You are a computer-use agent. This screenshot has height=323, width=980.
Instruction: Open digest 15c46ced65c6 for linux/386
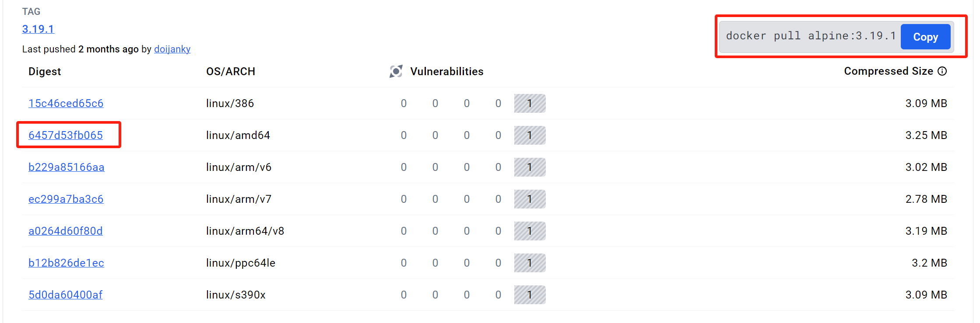coord(66,104)
